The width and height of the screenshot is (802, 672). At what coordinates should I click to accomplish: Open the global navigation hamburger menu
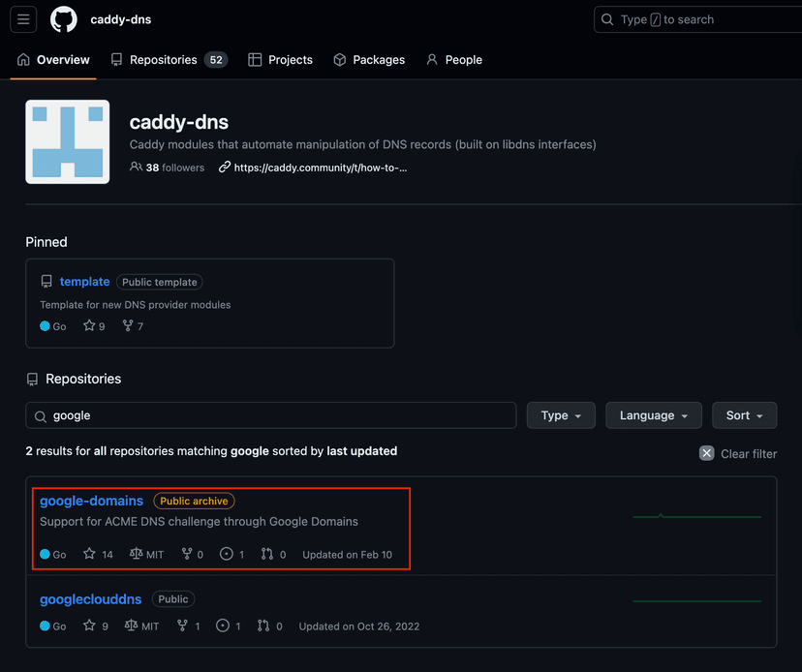(x=22, y=19)
